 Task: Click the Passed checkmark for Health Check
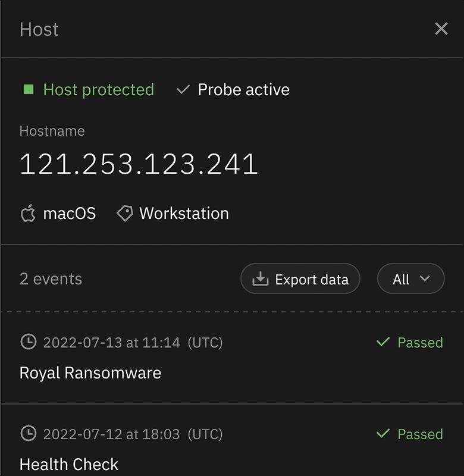coord(383,434)
